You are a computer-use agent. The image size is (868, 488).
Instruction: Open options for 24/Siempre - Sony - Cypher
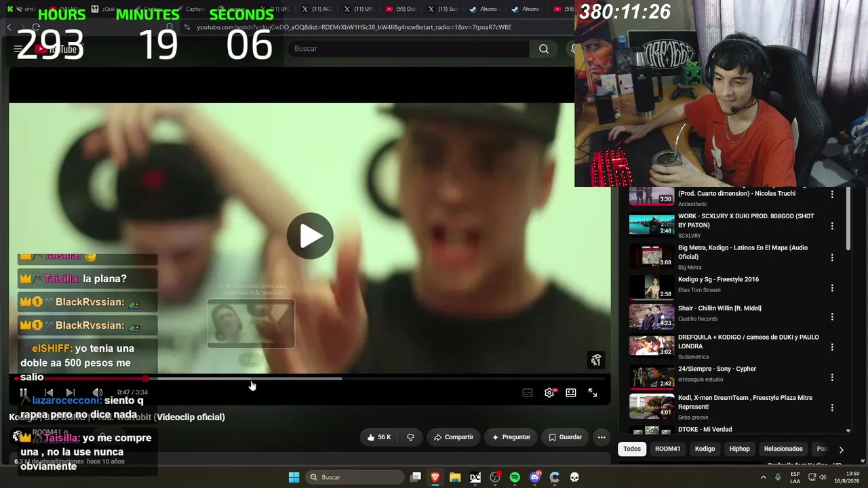[x=832, y=378]
